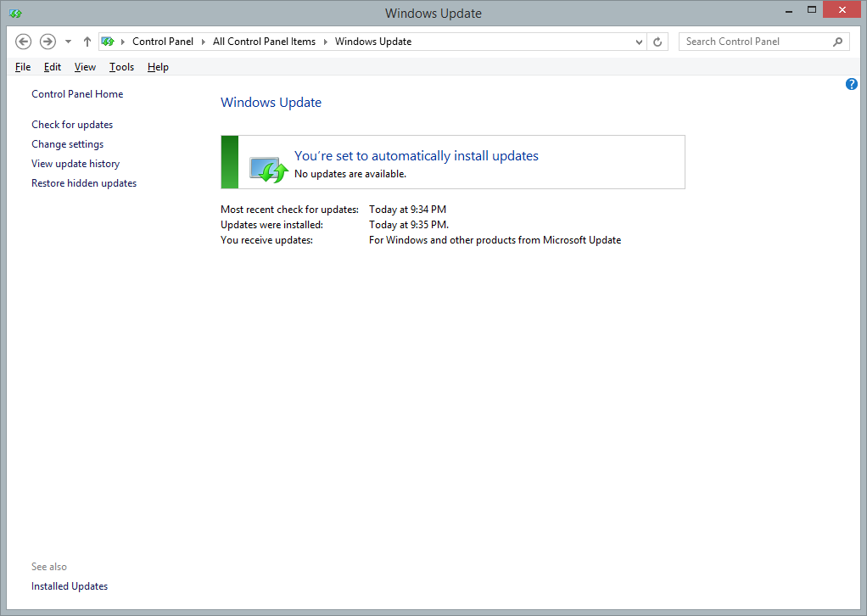Open Change settings link
Viewport: 867px width, 616px height.
pos(67,144)
